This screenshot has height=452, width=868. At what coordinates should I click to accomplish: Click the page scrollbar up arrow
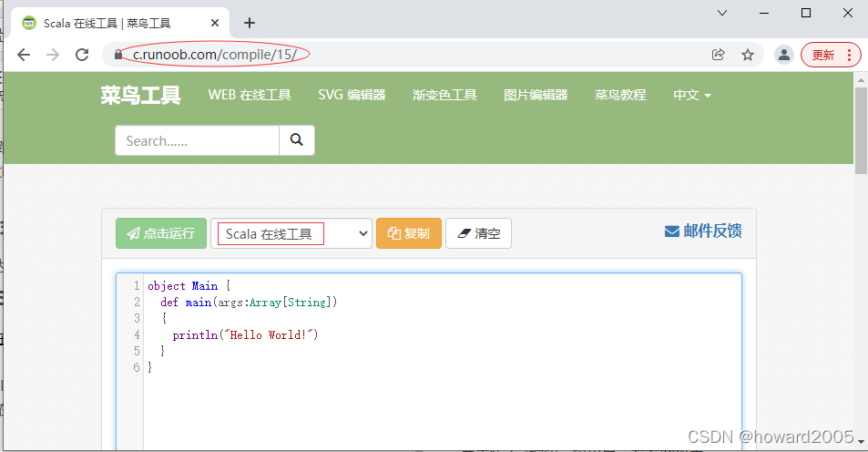pyautogui.click(x=861, y=80)
